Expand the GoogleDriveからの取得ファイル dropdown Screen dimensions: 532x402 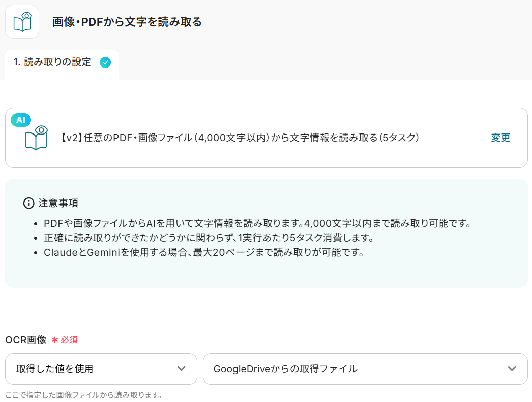point(365,369)
